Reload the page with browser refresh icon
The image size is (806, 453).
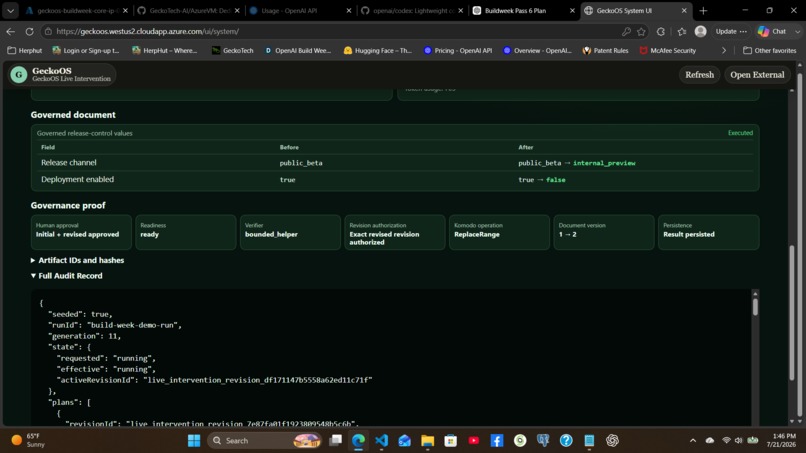(29, 31)
